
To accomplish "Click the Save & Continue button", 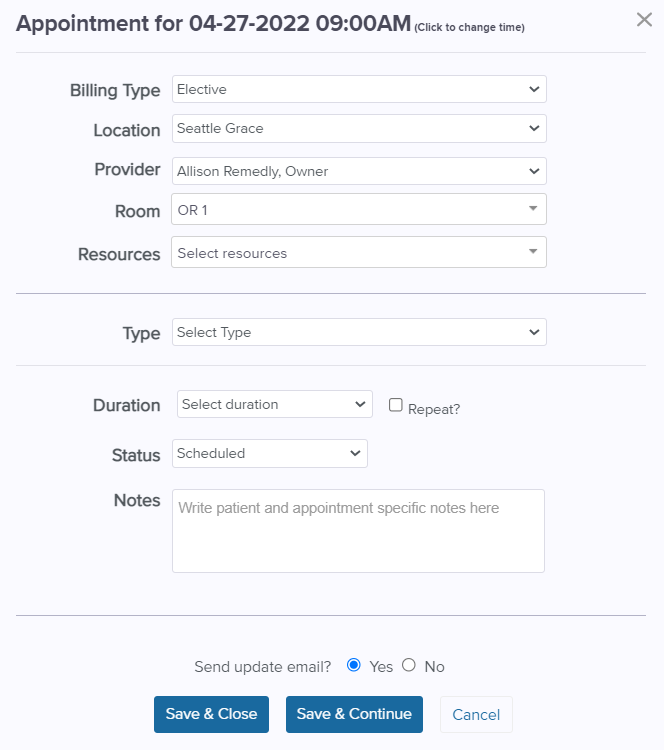I will coord(354,714).
